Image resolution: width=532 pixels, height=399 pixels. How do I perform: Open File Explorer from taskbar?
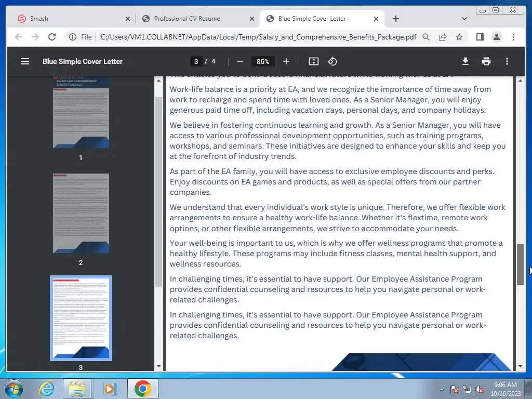click(77, 389)
